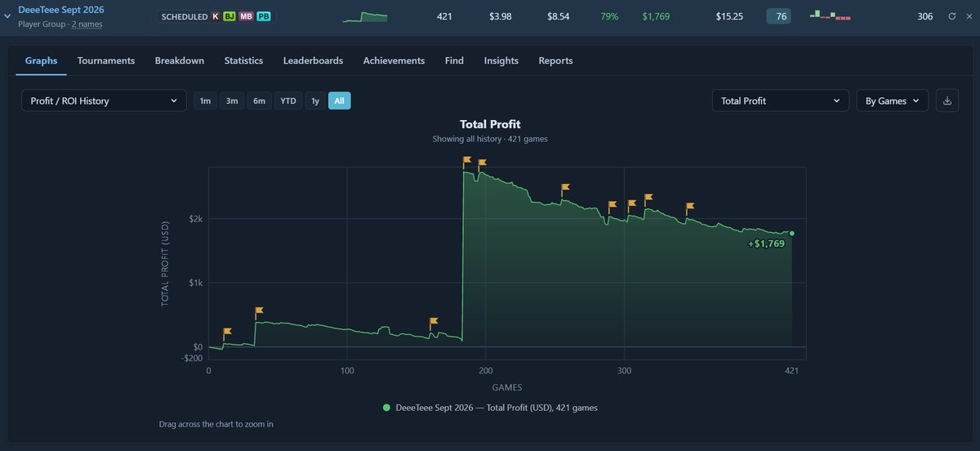This screenshot has height=451, width=980.
Task: Select the 1y time range
Action: pyautogui.click(x=315, y=100)
